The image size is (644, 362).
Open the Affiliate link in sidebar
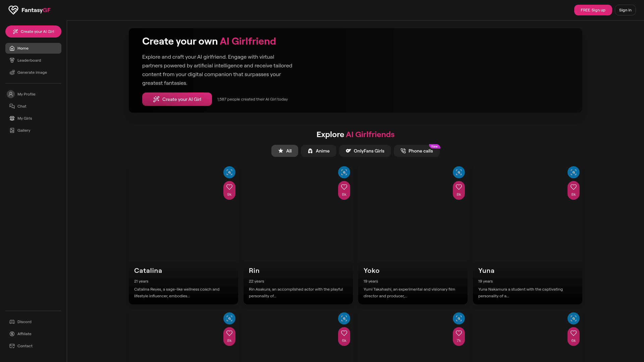[x=24, y=334]
